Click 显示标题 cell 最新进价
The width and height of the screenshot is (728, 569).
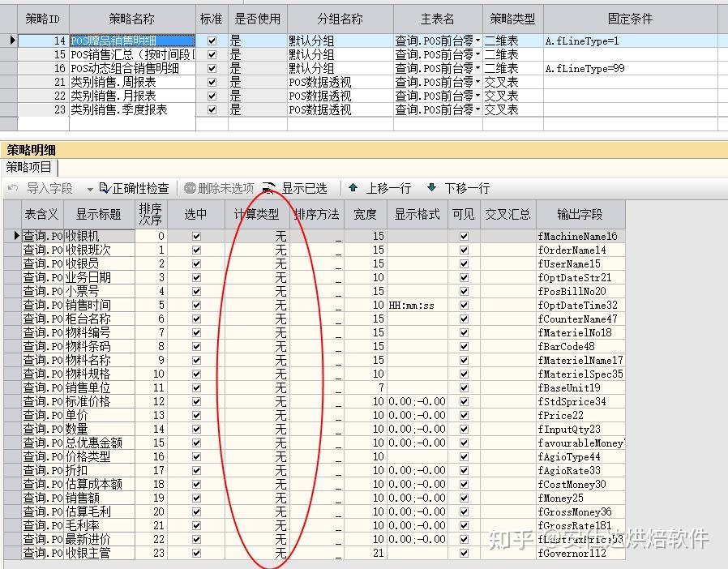pyautogui.click(x=100, y=539)
